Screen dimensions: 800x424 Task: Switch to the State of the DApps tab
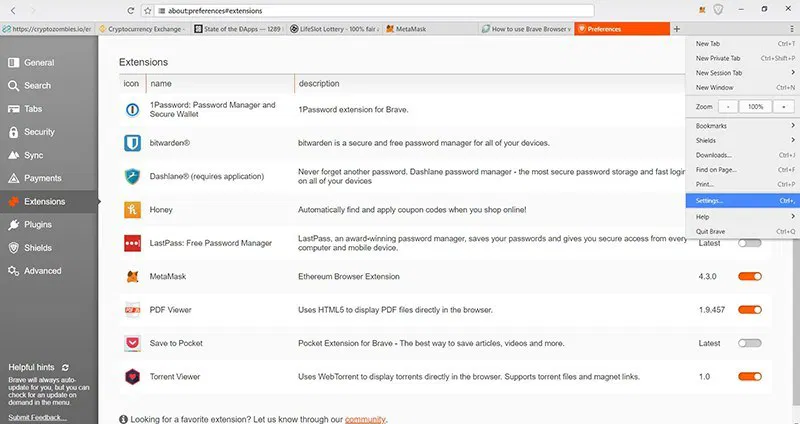(x=238, y=29)
